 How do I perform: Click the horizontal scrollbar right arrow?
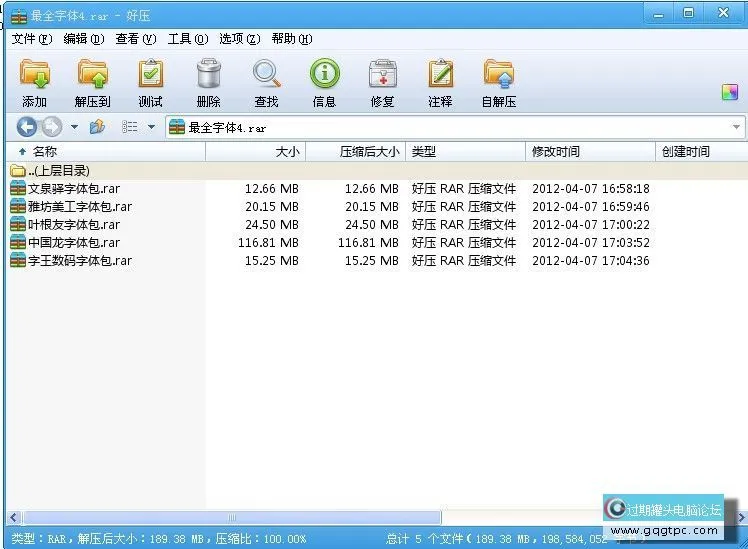pyautogui.click(x=741, y=518)
